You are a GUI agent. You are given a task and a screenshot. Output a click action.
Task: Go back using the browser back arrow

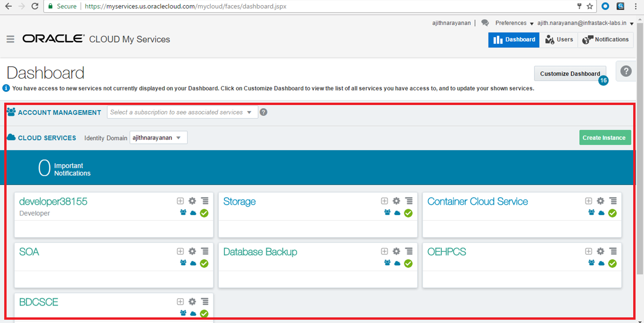click(8, 7)
